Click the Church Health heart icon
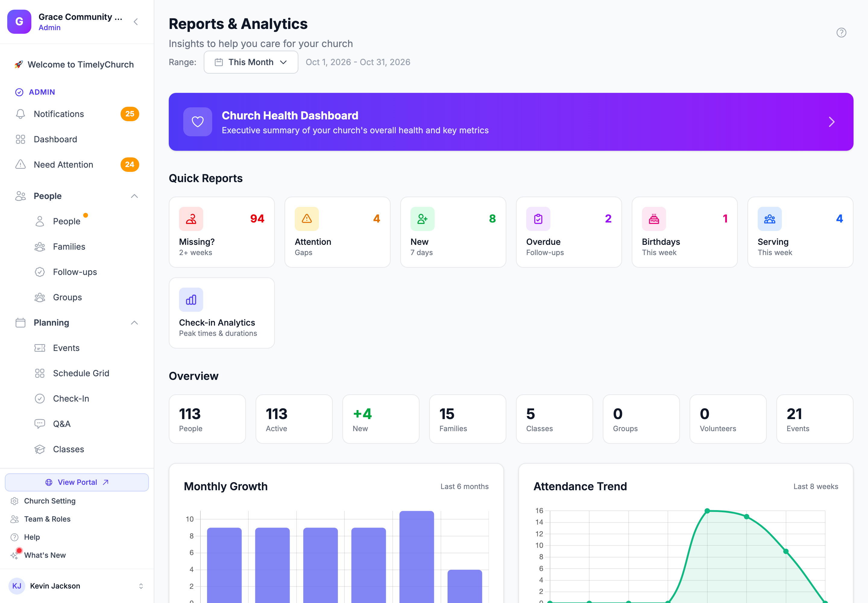 [197, 122]
